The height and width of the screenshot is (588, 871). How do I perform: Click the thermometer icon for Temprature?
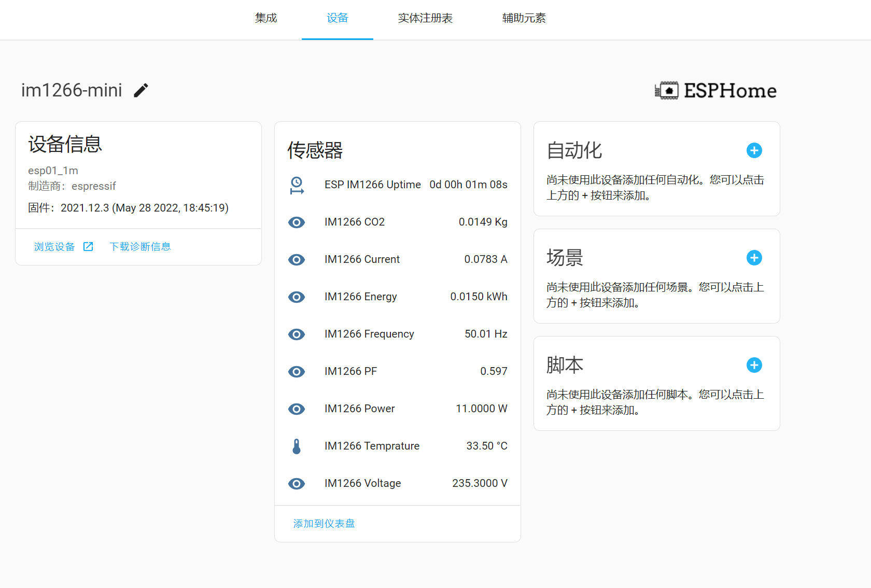pos(297,446)
